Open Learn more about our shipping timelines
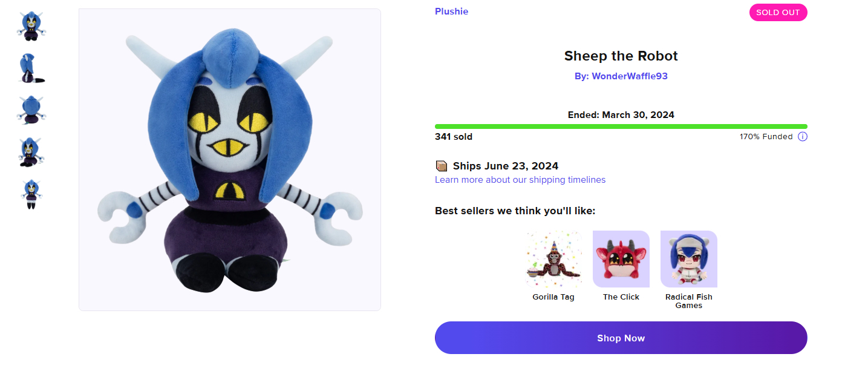The width and height of the screenshot is (868, 371). point(520,180)
